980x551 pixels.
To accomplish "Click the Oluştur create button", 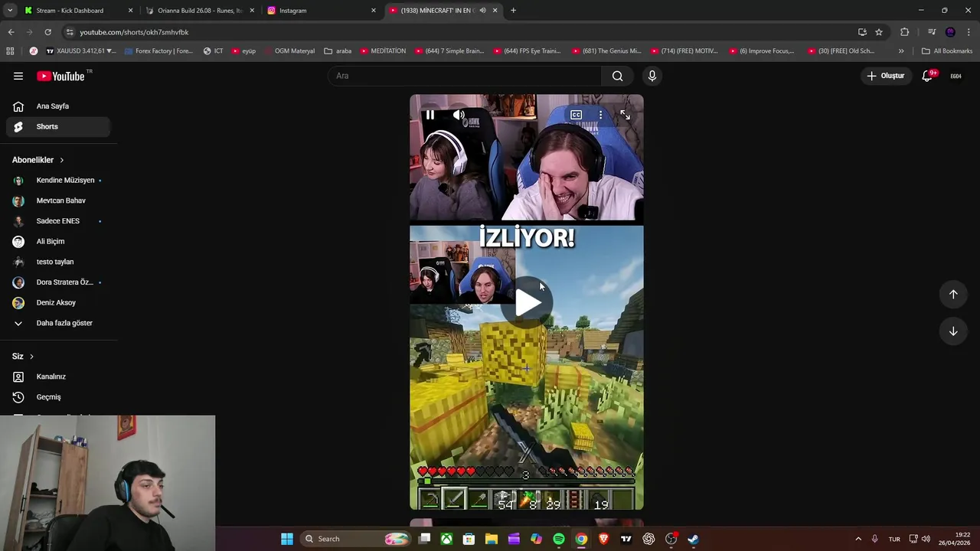I will pyautogui.click(x=886, y=76).
